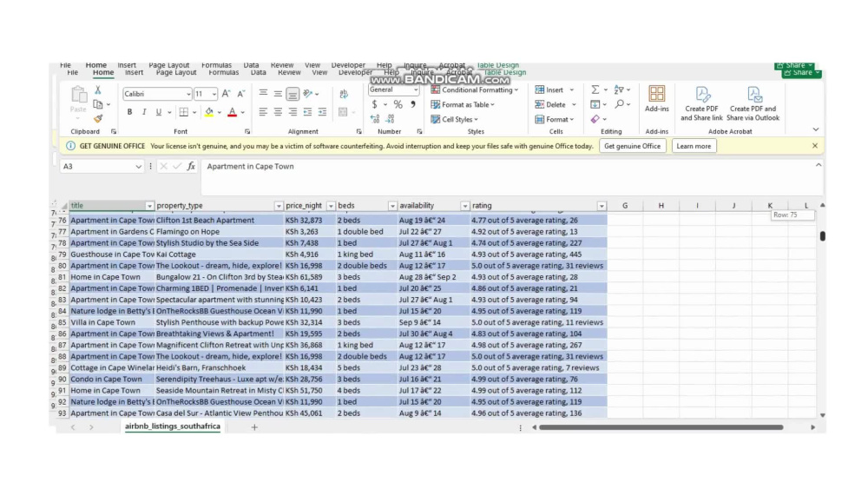This screenshot has height=489, width=868.
Task: Toggle Wrap Text in Alignment group
Action: 343,94
